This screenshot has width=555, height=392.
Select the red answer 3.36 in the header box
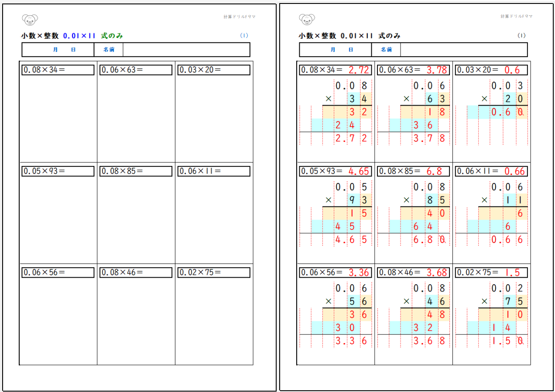(x=359, y=272)
